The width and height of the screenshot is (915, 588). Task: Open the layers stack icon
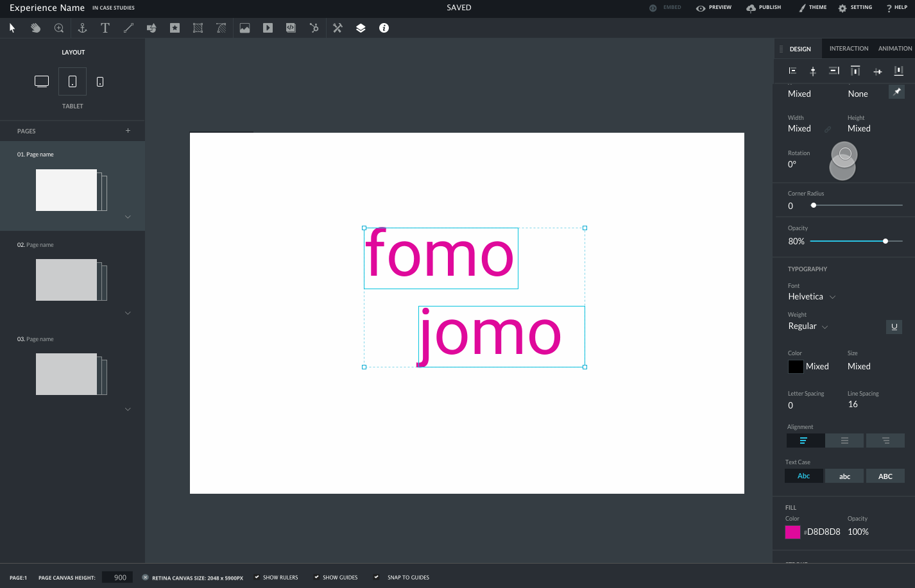click(361, 28)
